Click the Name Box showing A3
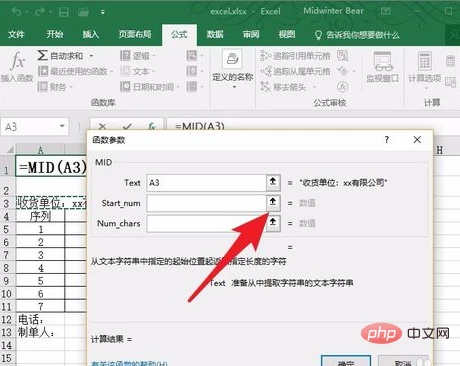 (x=31, y=127)
